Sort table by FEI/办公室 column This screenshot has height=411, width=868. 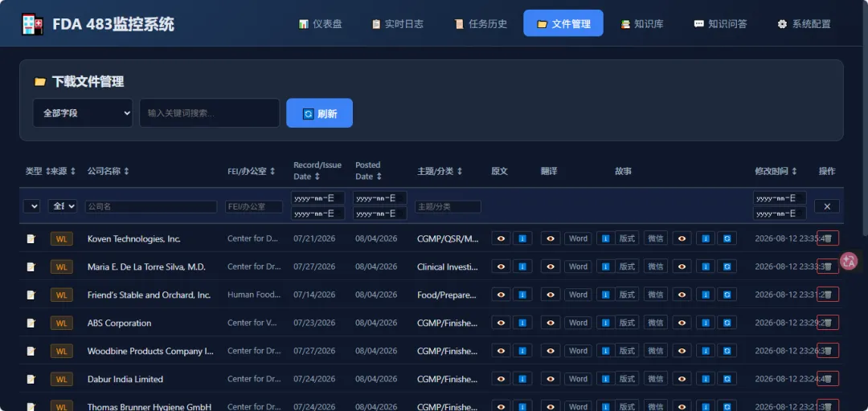252,172
